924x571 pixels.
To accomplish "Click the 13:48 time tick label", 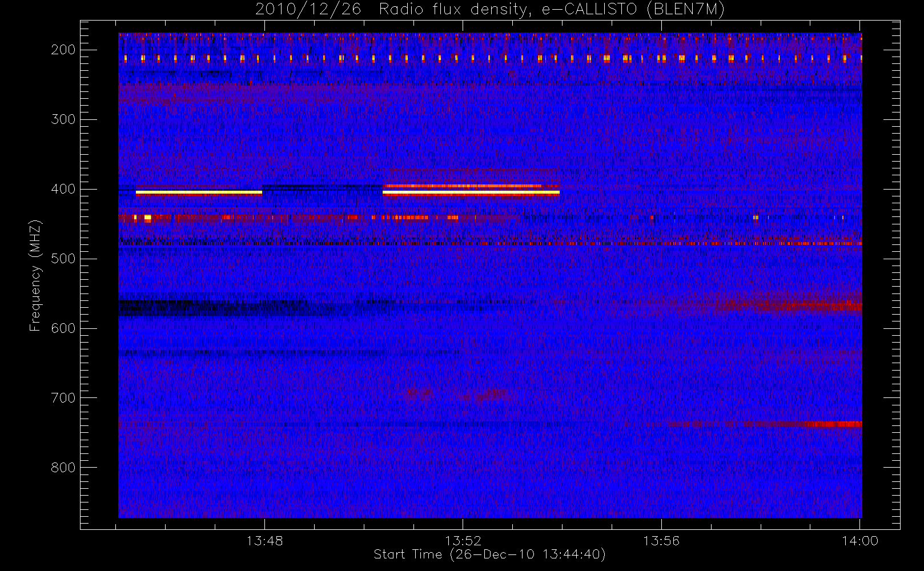I will coord(264,540).
